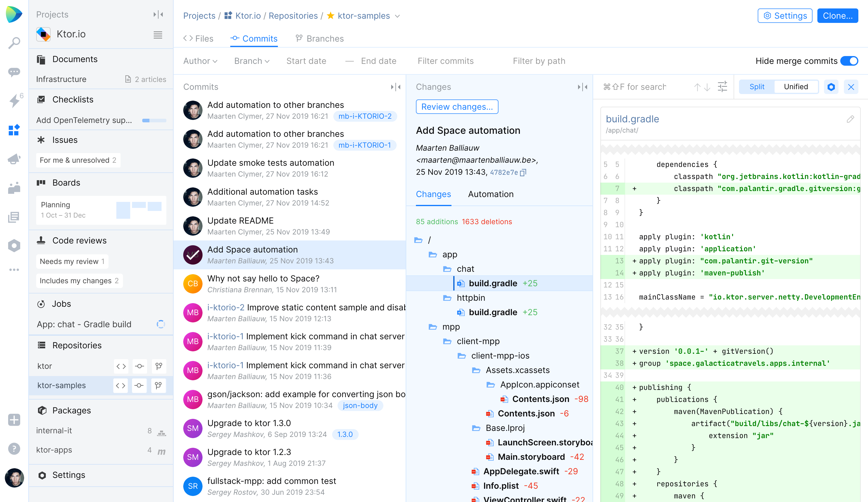Screen dimensions: 868x502
Task: Collapse the app folder in changes tree
Action: 432,254
